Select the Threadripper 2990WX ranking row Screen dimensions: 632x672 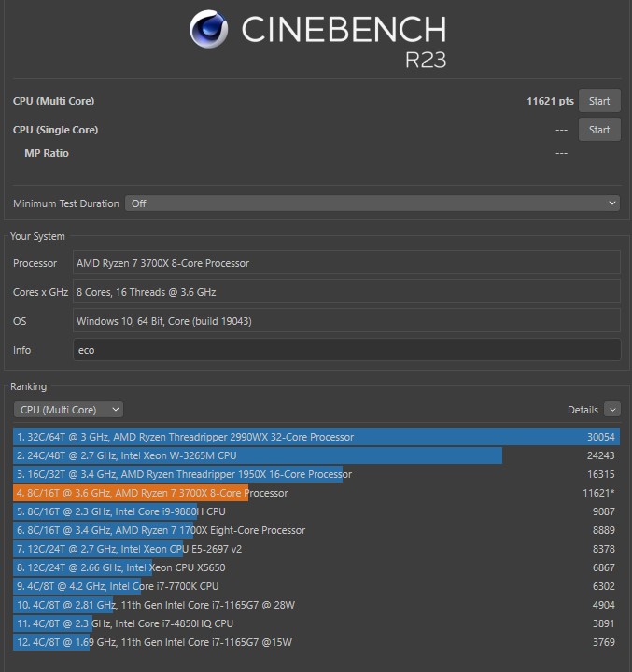coord(316,437)
